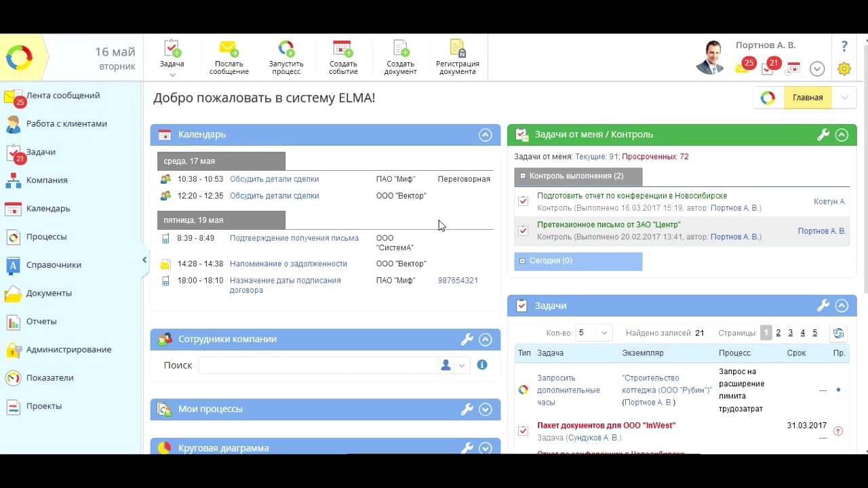Expand the Круговая диаграмма portlet
868x488 pixels.
click(485, 448)
